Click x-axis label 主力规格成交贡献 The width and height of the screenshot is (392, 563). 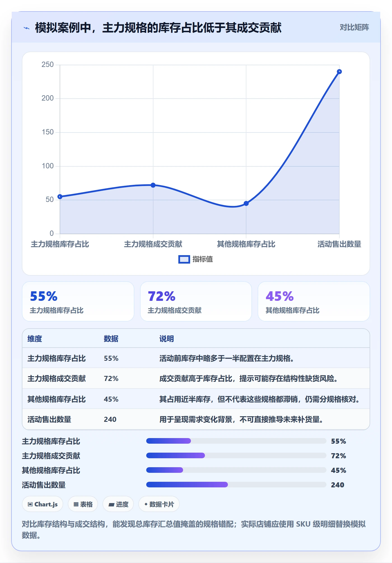tap(153, 244)
